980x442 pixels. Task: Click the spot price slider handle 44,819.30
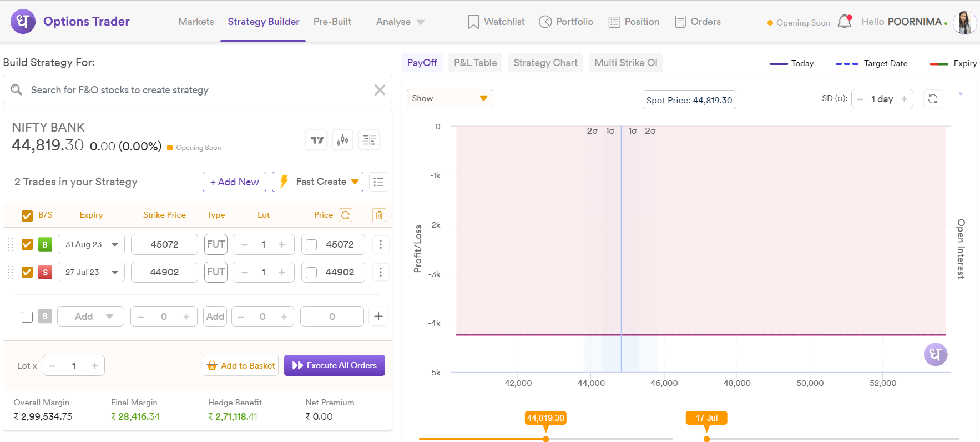coord(545,439)
